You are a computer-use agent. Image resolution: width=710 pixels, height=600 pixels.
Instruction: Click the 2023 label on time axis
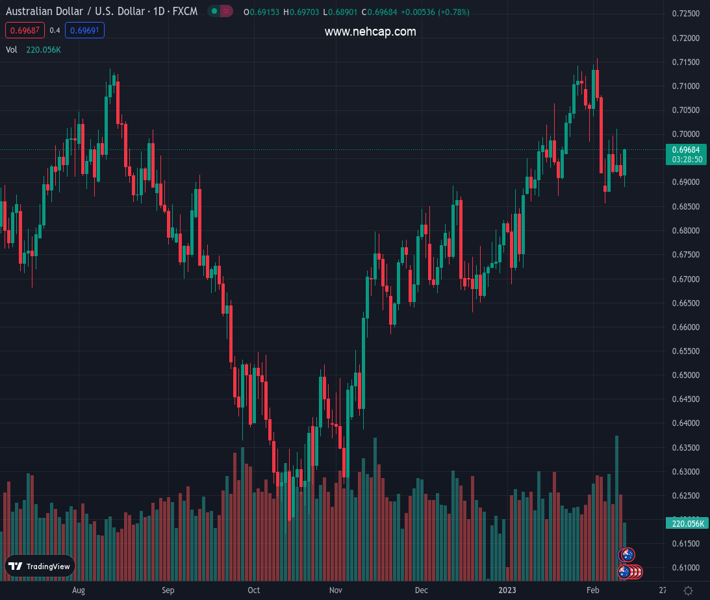pyautogui.click(x=510, y=591)
